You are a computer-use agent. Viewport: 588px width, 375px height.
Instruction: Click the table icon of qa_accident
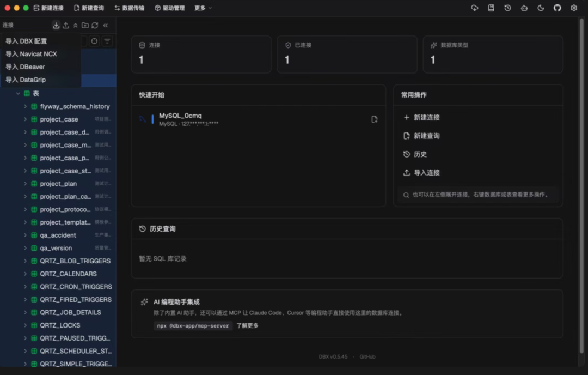coord(34,235)
